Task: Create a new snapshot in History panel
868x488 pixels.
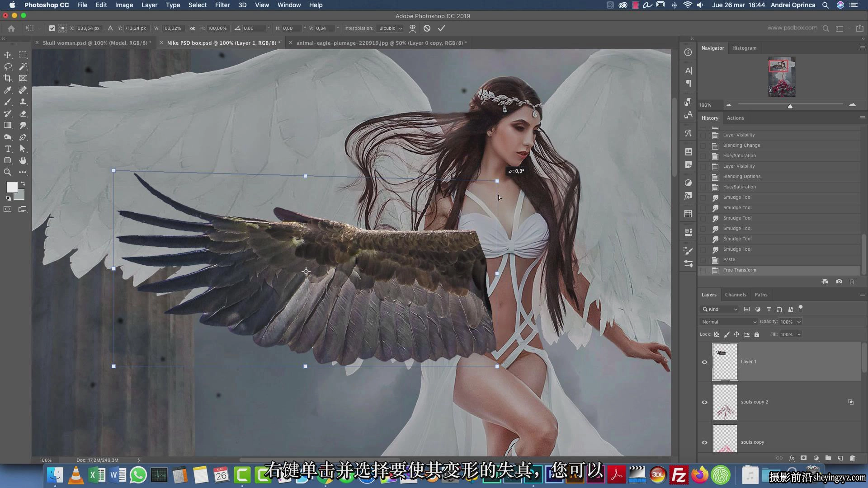Action: pyautogui.click(x=839, y=282)
